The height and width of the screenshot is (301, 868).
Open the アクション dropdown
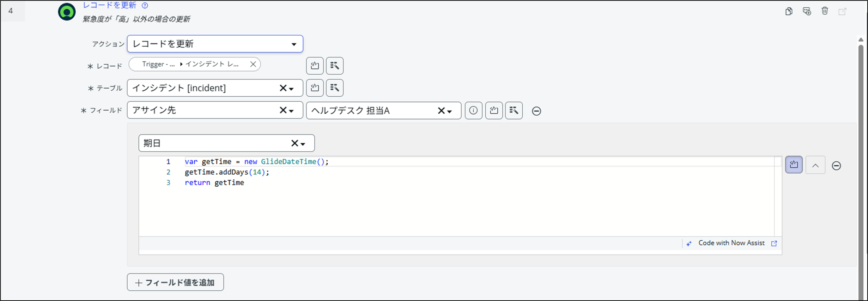coord(293,44)
